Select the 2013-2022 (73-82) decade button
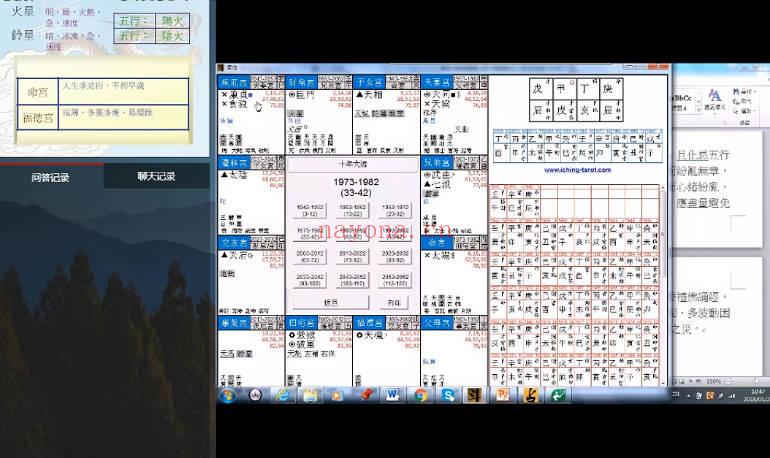This screenshot has width=770, height=458. [x=353, y=257]
